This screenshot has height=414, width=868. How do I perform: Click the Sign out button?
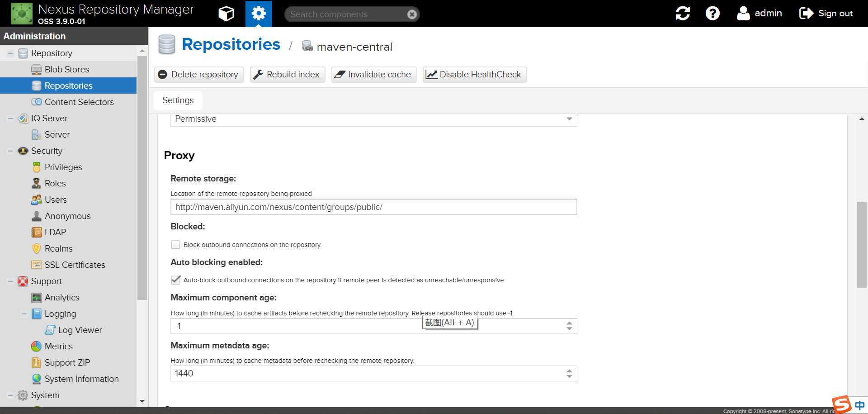[826, 13]
